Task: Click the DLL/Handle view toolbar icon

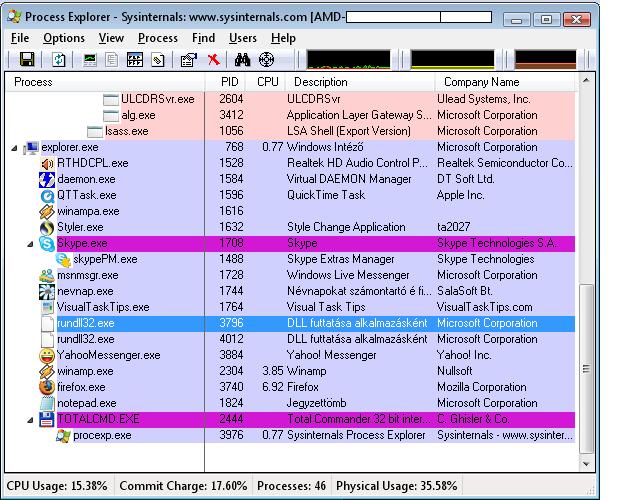Action: click(x=158, y=60)
